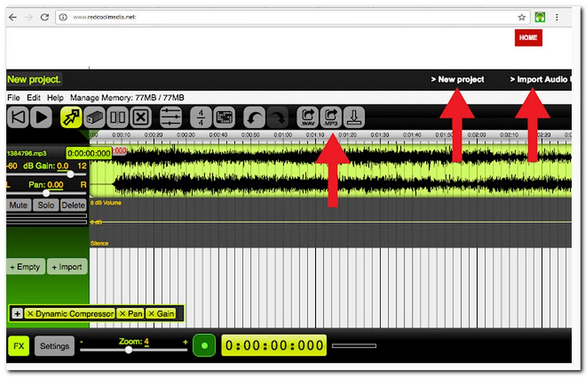Open the File menu
This screenshot has height=377, width=588.
13,98
